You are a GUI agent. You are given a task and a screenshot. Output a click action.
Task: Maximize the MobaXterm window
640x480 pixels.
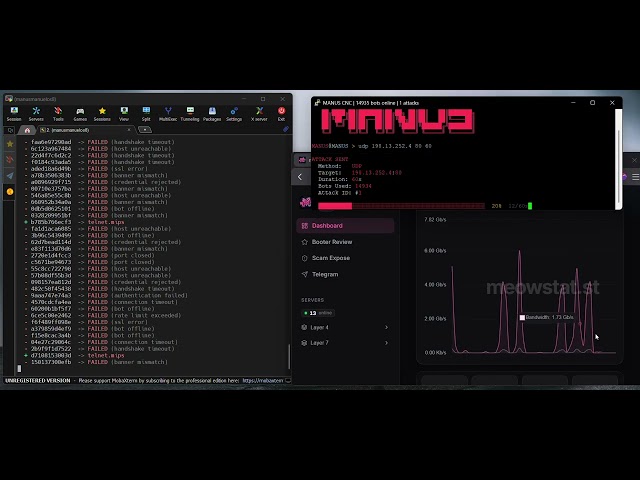pos(263,99)
